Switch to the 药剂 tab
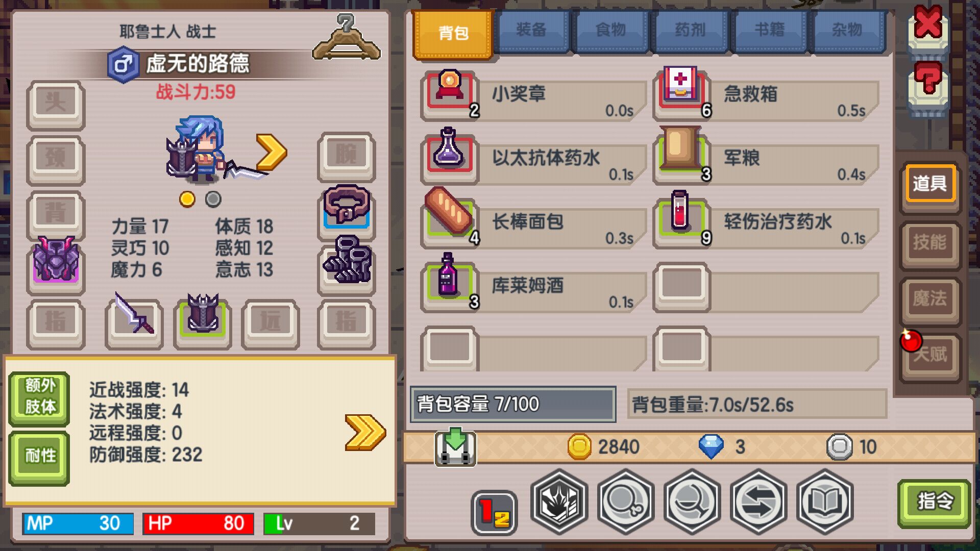Image resolution: width=980 pixels, height=551 pixels. click(x=690, y=31)
